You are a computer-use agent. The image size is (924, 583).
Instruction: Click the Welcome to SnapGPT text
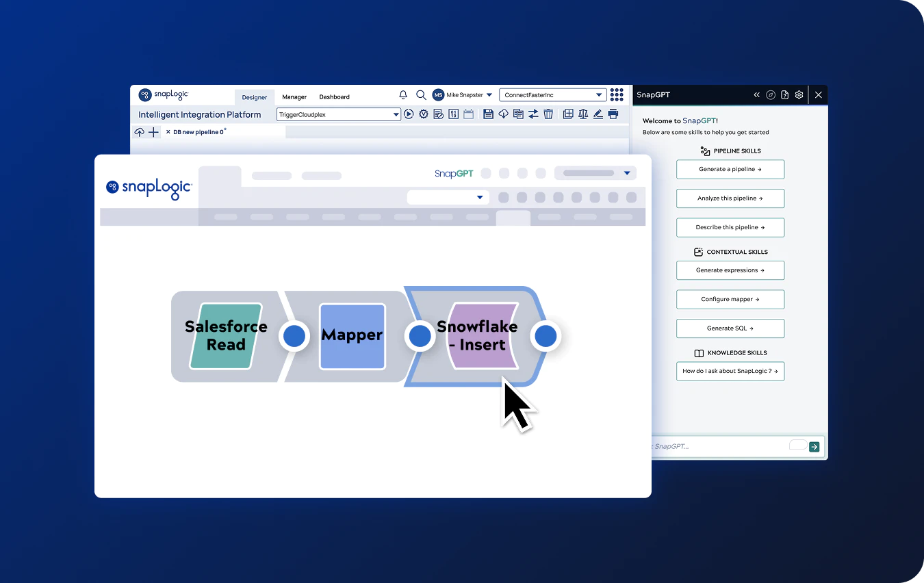680,121
